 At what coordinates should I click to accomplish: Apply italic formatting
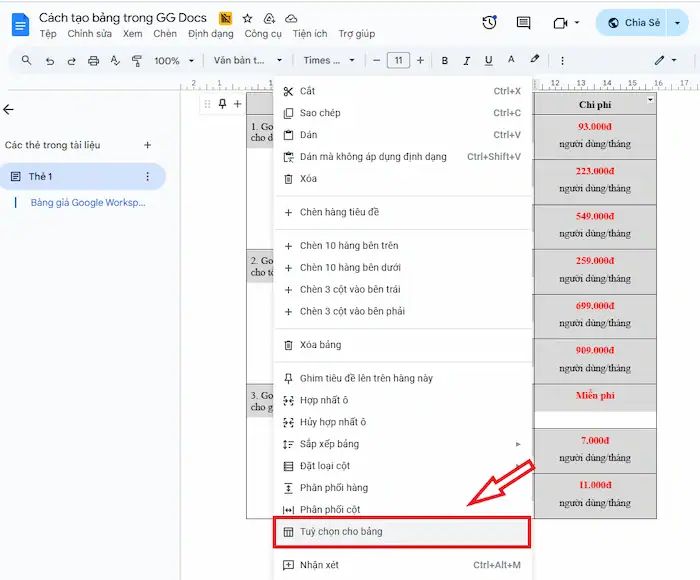click(467, 61)
